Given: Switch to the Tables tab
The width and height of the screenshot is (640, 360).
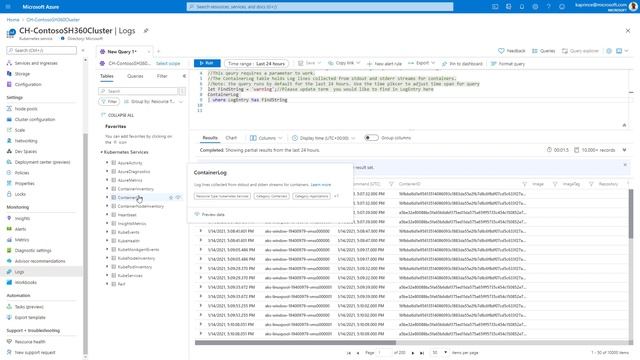Looking at the screenshot, I should (x=107, y=76).
